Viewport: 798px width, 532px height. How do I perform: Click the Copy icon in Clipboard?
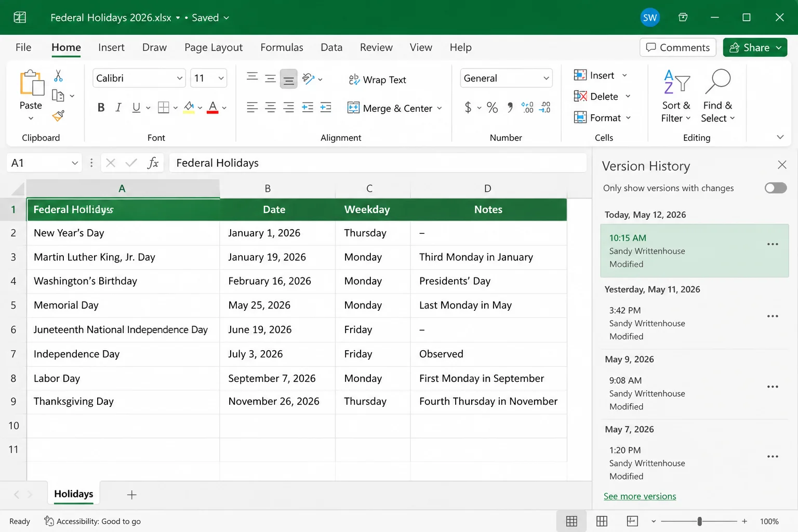pos(58,96)
